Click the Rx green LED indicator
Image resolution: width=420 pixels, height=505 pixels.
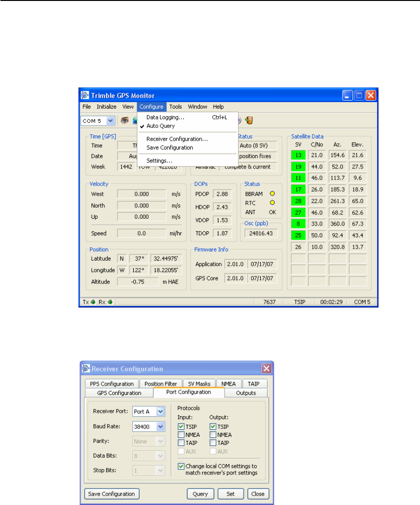[x=110, y=302]
